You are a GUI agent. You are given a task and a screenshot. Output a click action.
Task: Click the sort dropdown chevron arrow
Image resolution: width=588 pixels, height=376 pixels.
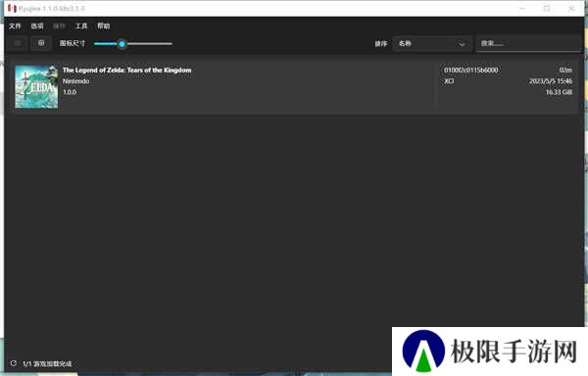462,44
